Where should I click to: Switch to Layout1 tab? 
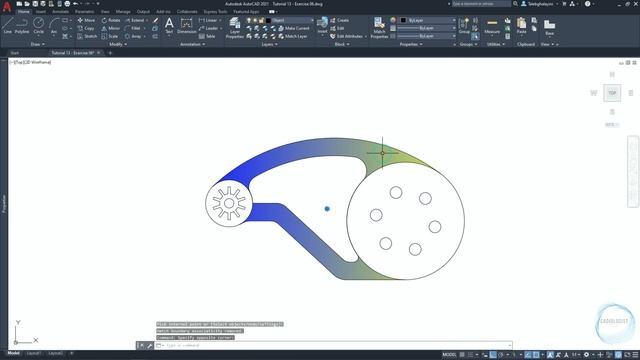pos(34,353)
